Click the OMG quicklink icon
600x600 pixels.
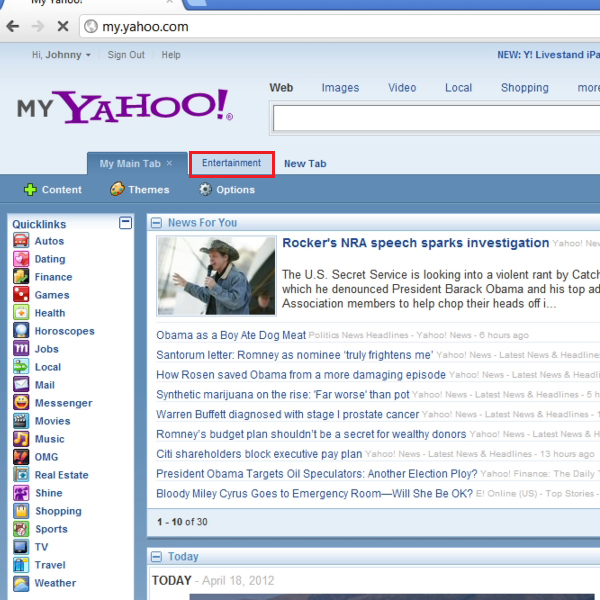[x=21, y=457]
